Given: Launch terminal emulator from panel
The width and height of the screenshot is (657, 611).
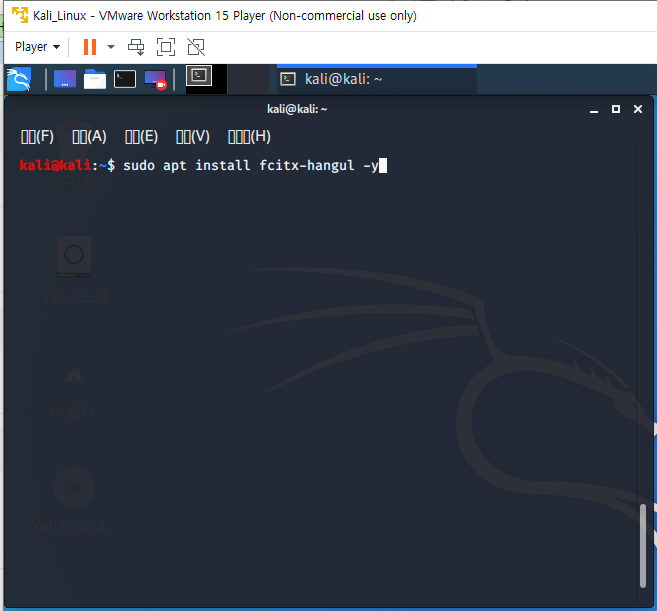Looking at the screenshot, I should pos(125,79).
